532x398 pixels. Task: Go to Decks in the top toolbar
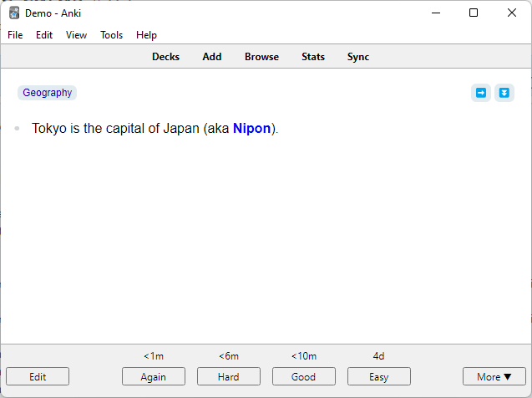pos(165,57)
